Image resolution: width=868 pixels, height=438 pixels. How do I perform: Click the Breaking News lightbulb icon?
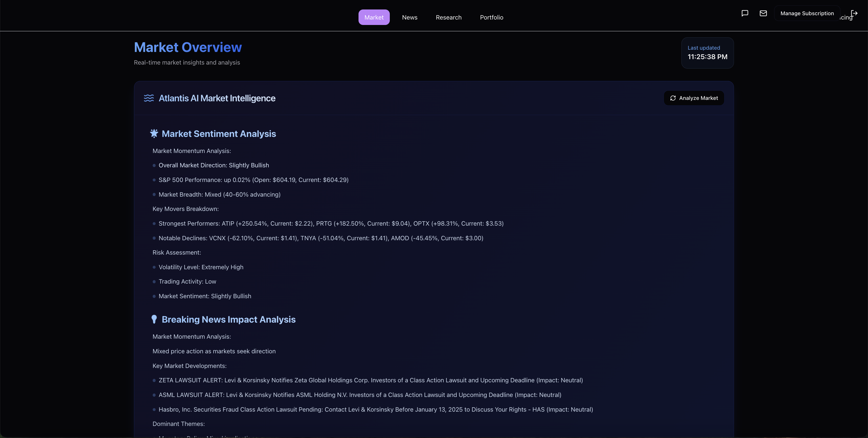coord(154,319)
